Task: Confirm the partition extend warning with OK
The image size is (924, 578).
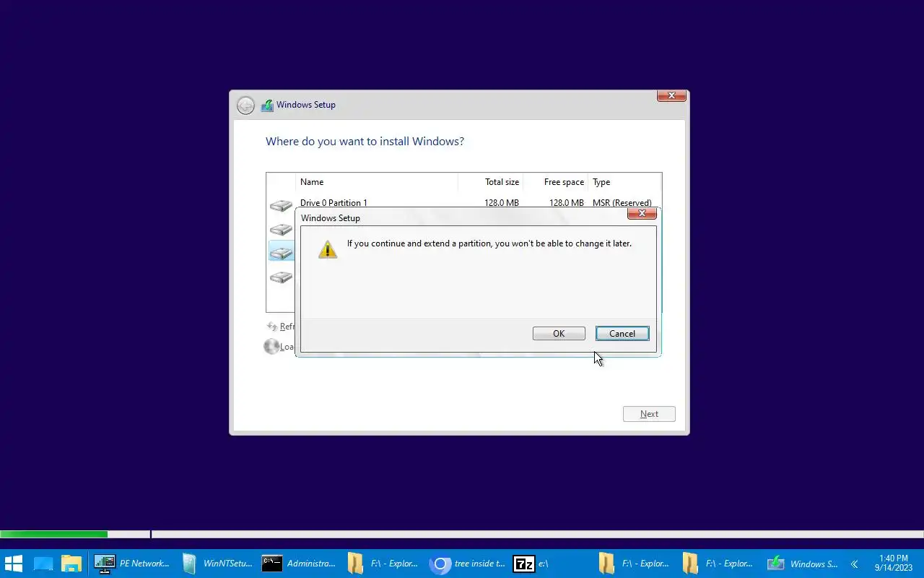Action: 559,333
